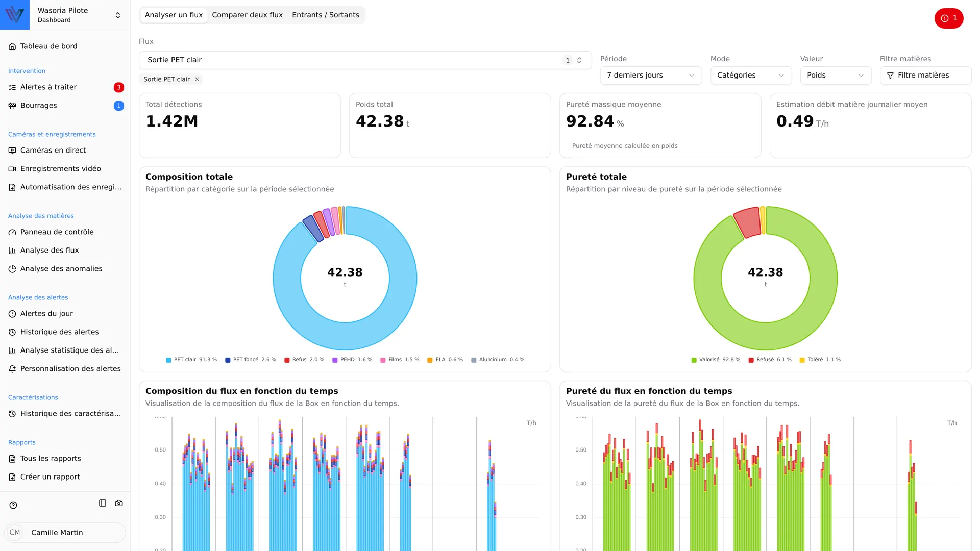The image size is (980, 551).
Task: Toggle PET foncé legend entry
Action: (251, 360)
